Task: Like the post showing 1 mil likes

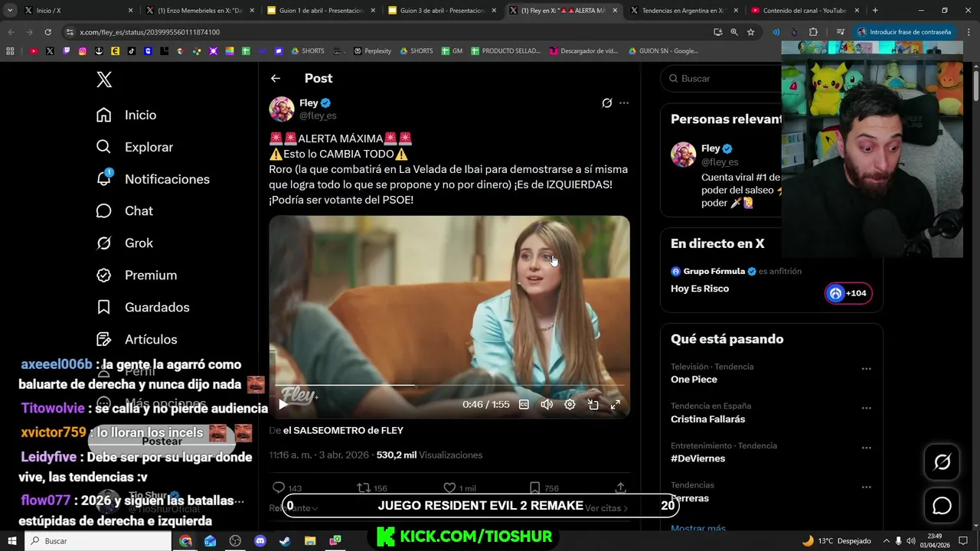Action: point(449,487)
